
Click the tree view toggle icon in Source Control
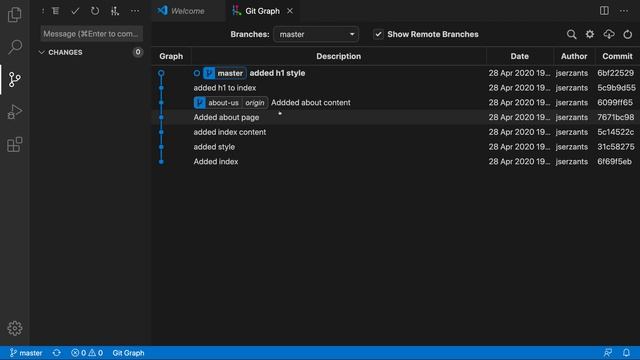[x=56, y=11]
